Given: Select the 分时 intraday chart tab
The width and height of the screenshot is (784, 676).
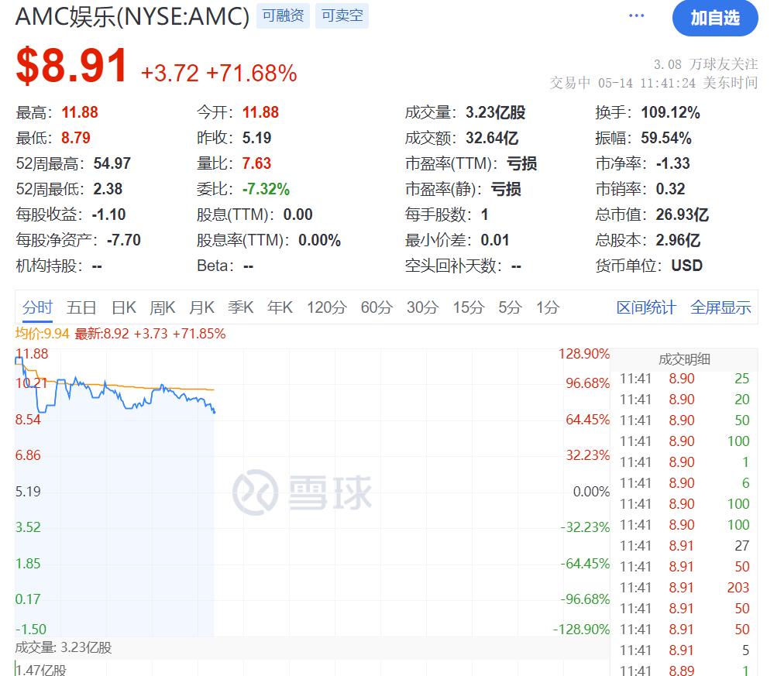Looking at the screenshot, I should point(37,307).
